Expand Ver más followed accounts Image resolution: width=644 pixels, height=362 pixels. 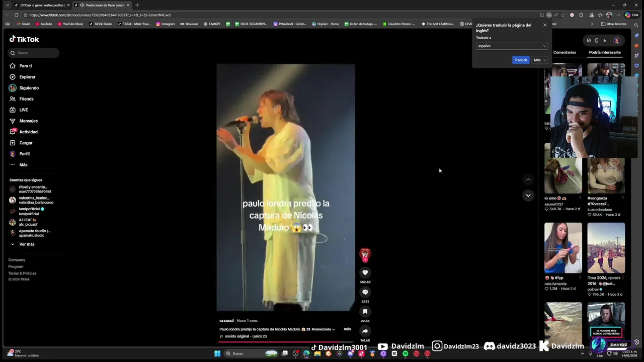pos(23,244)
